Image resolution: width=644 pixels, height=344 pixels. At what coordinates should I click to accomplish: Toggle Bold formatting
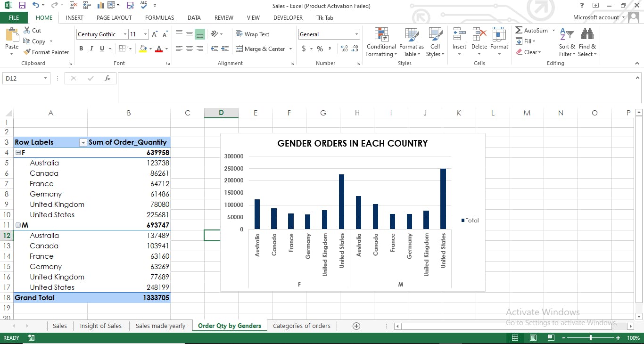pos(81,49)
